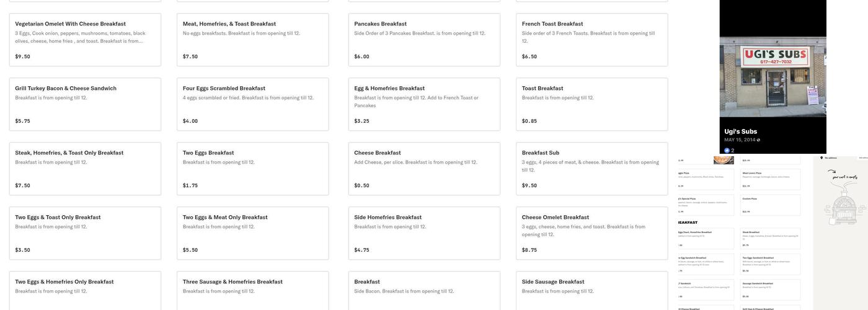The image size is (868, 310).
Task: Add the Cheese Breakfast per-slice item
Action: tap(424, 169)
